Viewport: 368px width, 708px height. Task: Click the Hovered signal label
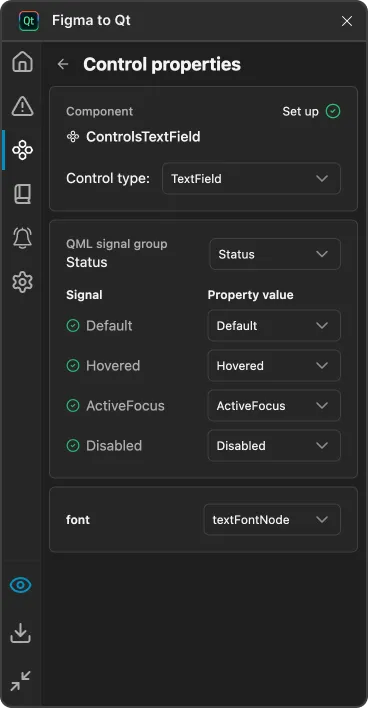click(113, 366)
